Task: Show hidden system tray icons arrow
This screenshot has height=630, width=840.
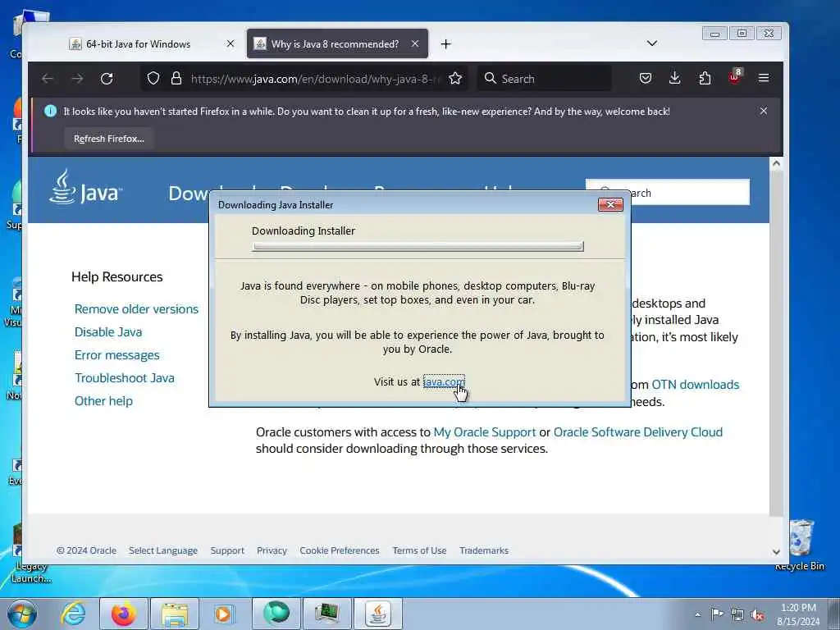Action: point(697,615)
